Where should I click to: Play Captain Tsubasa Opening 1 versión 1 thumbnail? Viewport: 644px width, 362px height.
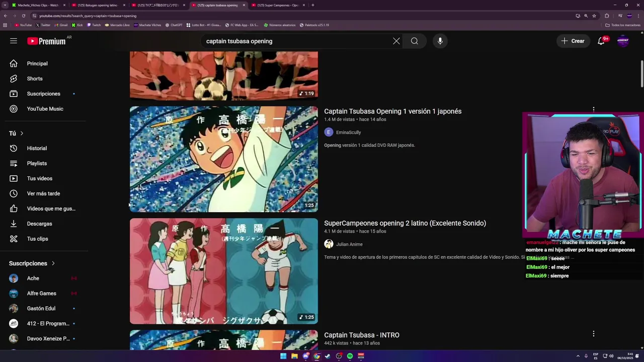coord(224,159)
